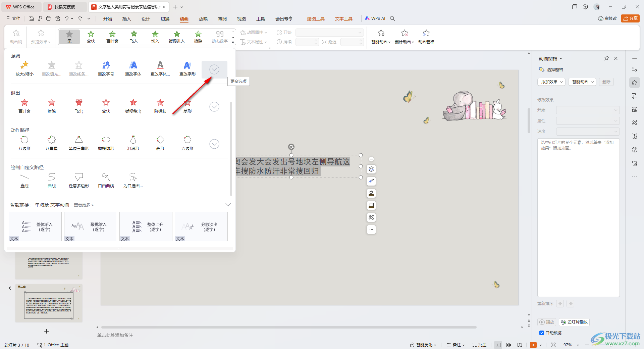Pick the 泪滴形 motion path
644x349 pixels.
click(x=133, y=143)
